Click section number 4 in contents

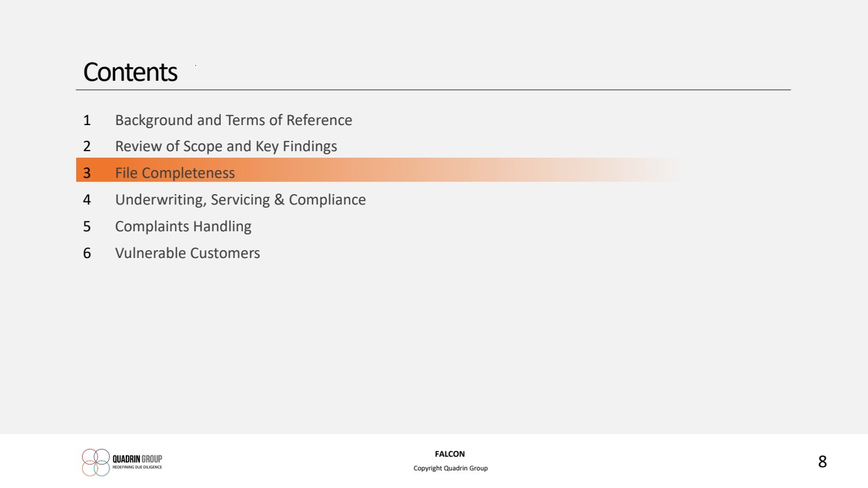click(x=87, y=200)
